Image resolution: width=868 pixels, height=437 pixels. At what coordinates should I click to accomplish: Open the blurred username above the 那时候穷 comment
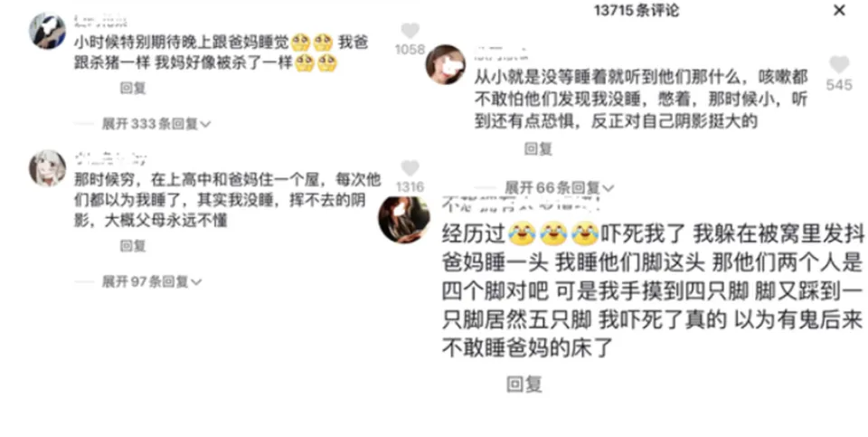[110, 159]
